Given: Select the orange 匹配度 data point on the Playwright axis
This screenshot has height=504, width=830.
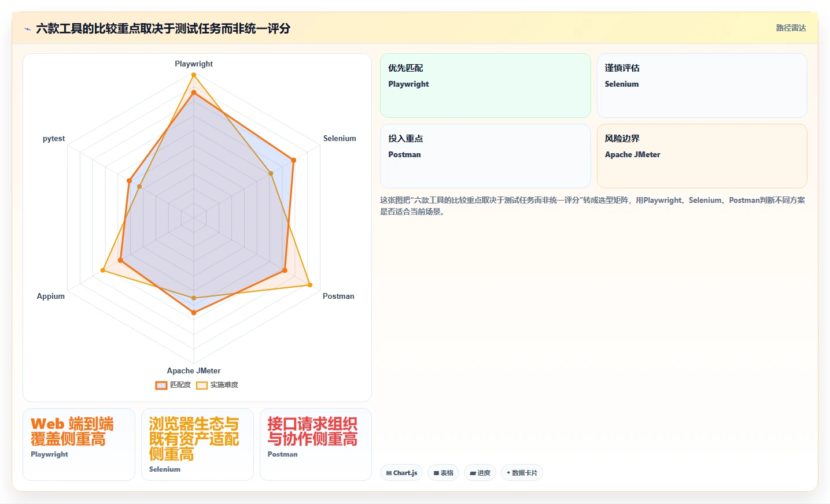Looking at the screenshot, I should [194, 92].
